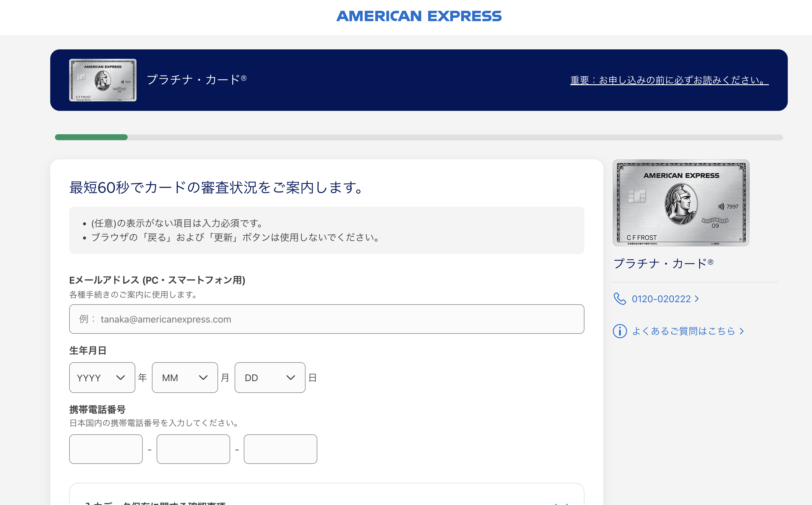Click the phone icon beside 0120-020222

point(620,299)
